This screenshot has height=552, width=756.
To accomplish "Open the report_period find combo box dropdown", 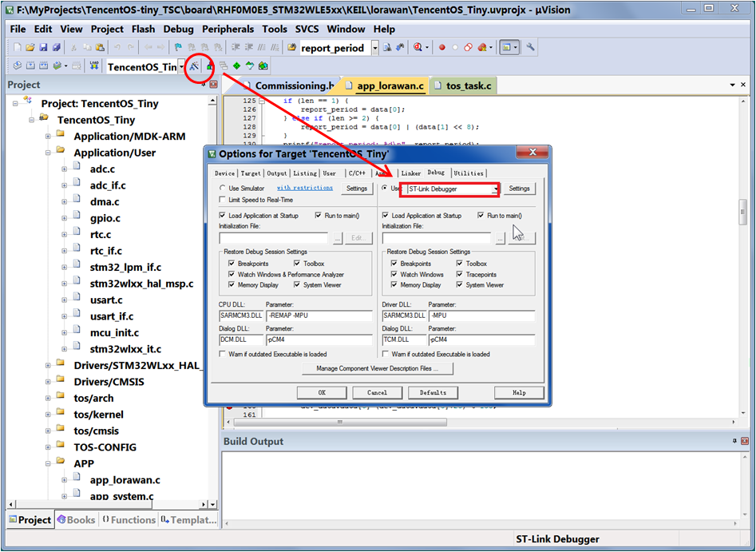I will pos(374,48).
